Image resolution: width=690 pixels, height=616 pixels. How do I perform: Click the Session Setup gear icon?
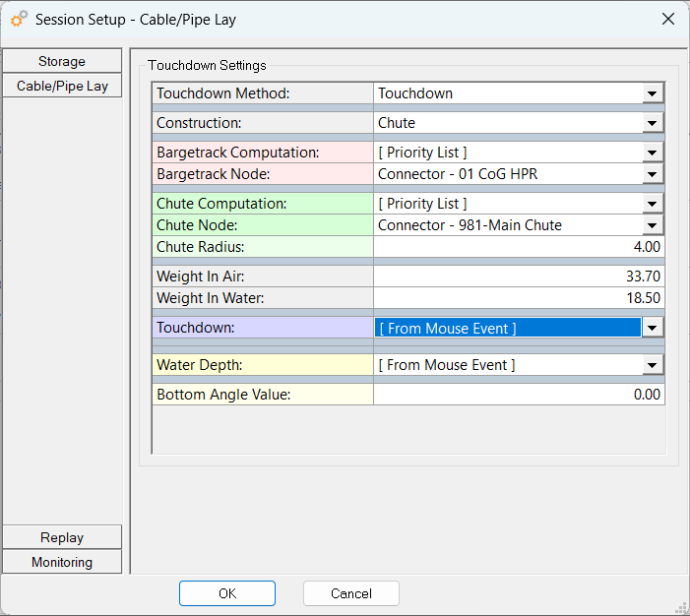tap(18, 19)
